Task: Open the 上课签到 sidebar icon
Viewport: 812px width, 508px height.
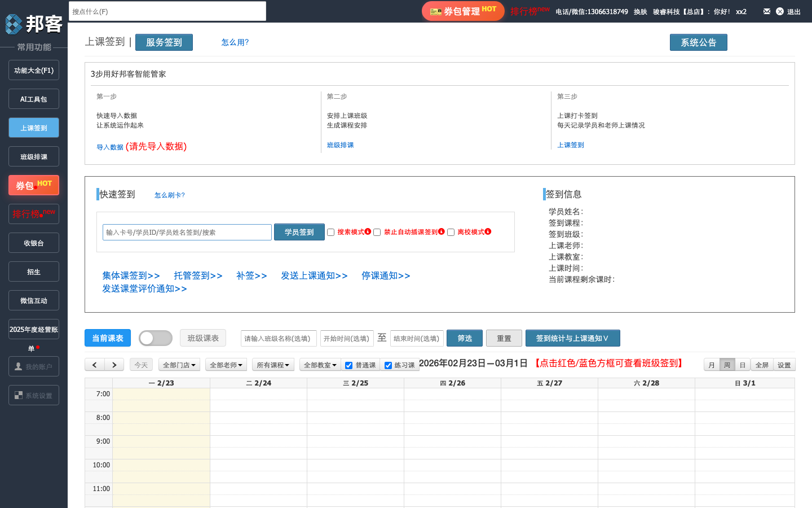Action: (33, 128)
